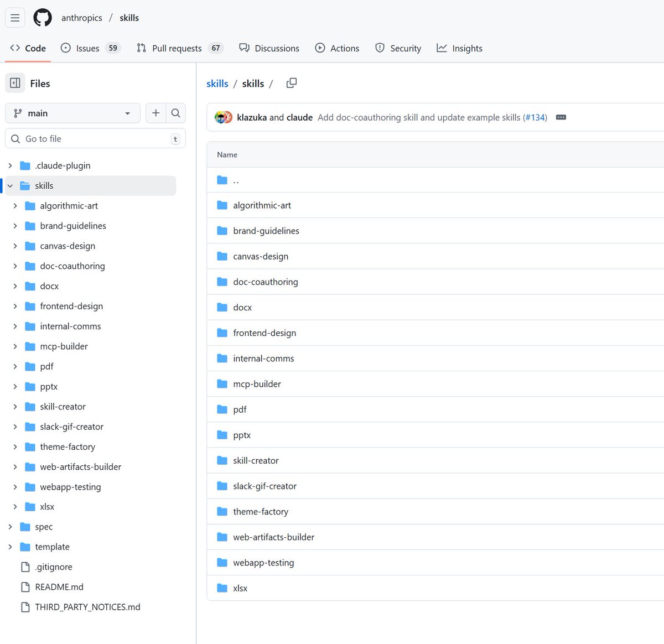Click the spec folder icon in tree
Viewport: 664px width, 644px height.
(x=25, y=527)
